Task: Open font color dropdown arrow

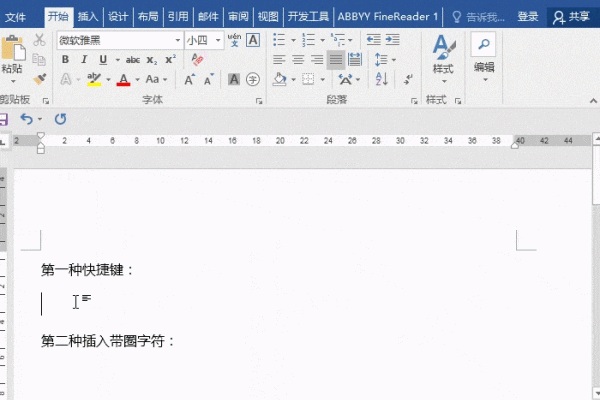Action: [x=137, y=80]
